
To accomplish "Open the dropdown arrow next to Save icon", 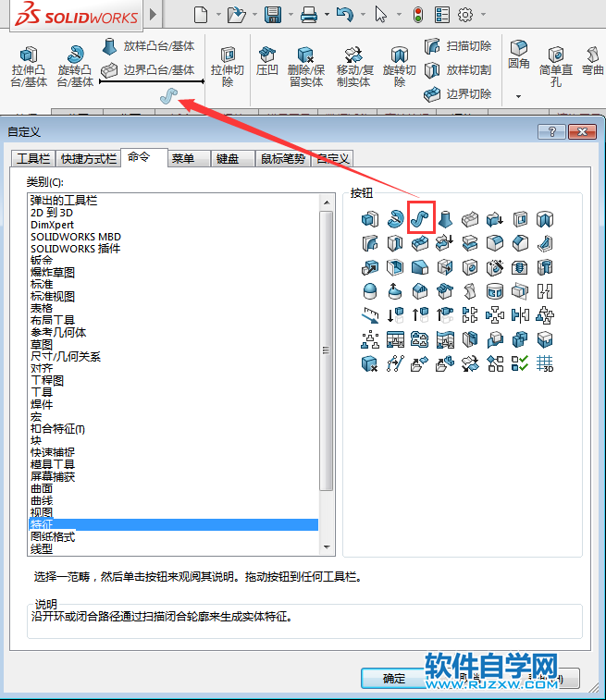I will tap(291, 15).
